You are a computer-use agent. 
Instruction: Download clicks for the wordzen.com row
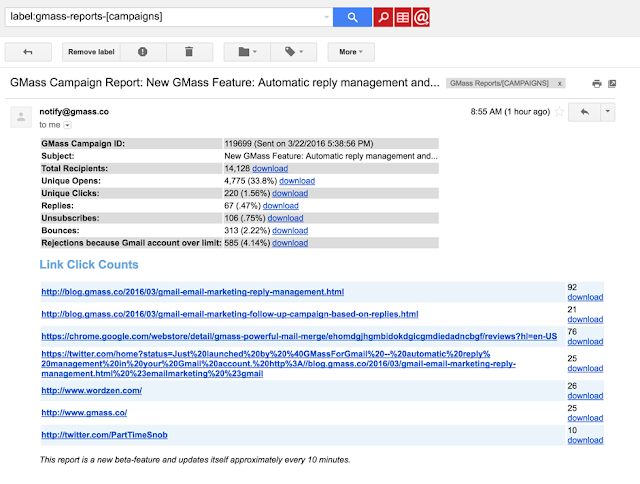585,396
